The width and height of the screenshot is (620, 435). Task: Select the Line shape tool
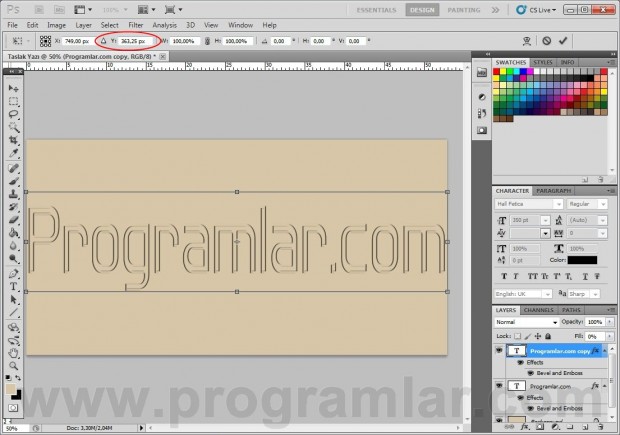(x=13, y=312)
